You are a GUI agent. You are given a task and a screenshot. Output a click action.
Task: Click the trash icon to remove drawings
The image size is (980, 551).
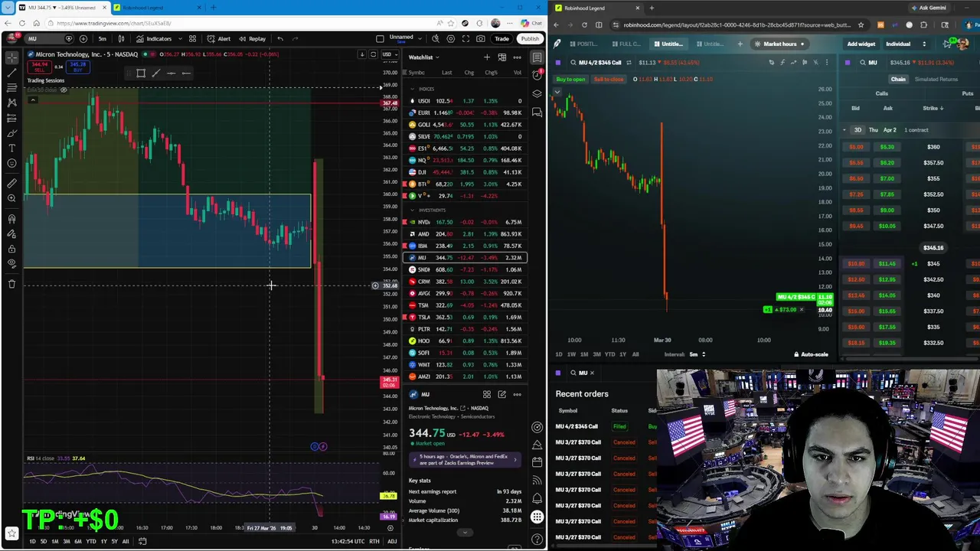pos(11,284)
